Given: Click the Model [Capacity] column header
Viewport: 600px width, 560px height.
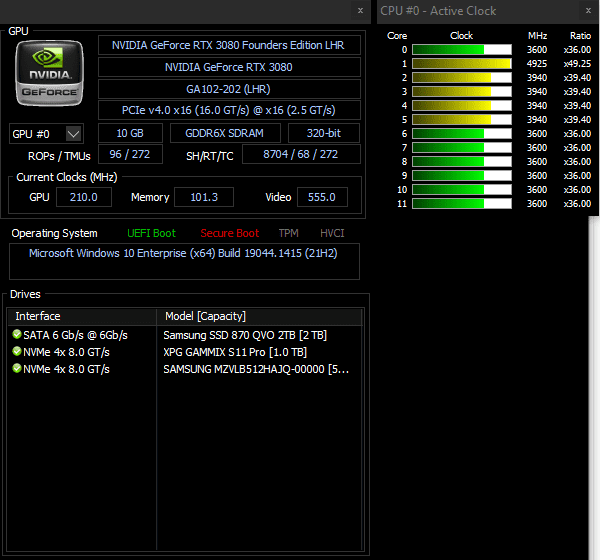Looking at the screenshot, I should 259,316.
